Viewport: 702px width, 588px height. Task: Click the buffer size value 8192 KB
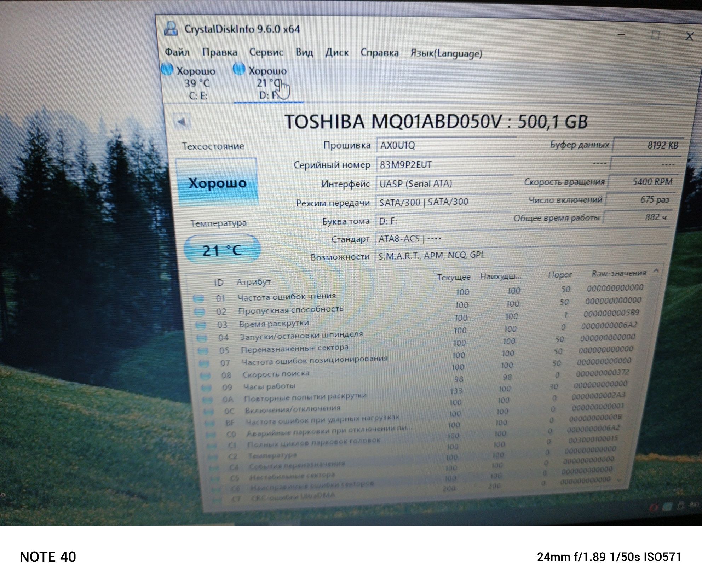click(648, 145)
